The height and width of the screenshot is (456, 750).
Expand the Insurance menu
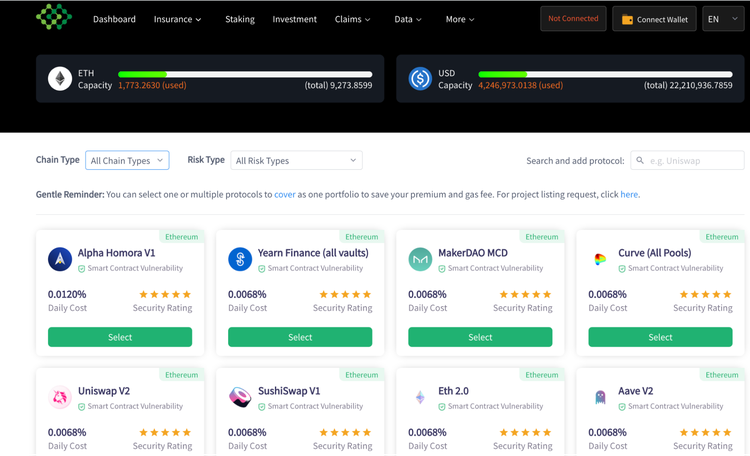tap(177, 19)
